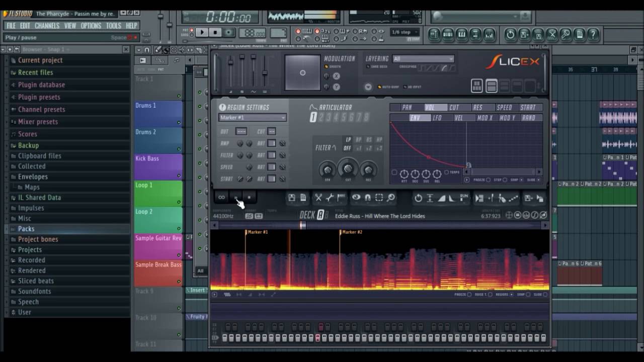Screen dimensions: 644x362
Task: Expand the Channel presets folder
Action: tap(41, 109)
